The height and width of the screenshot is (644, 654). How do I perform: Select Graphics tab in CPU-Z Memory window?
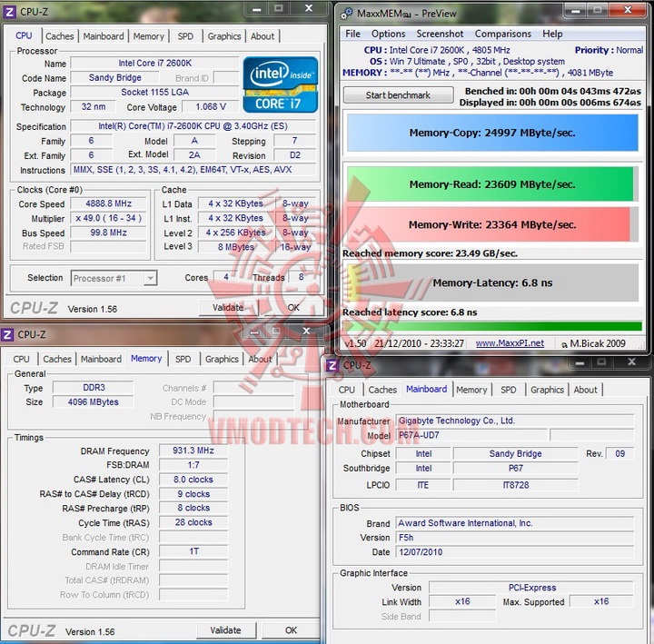click(x=222, y=359)
